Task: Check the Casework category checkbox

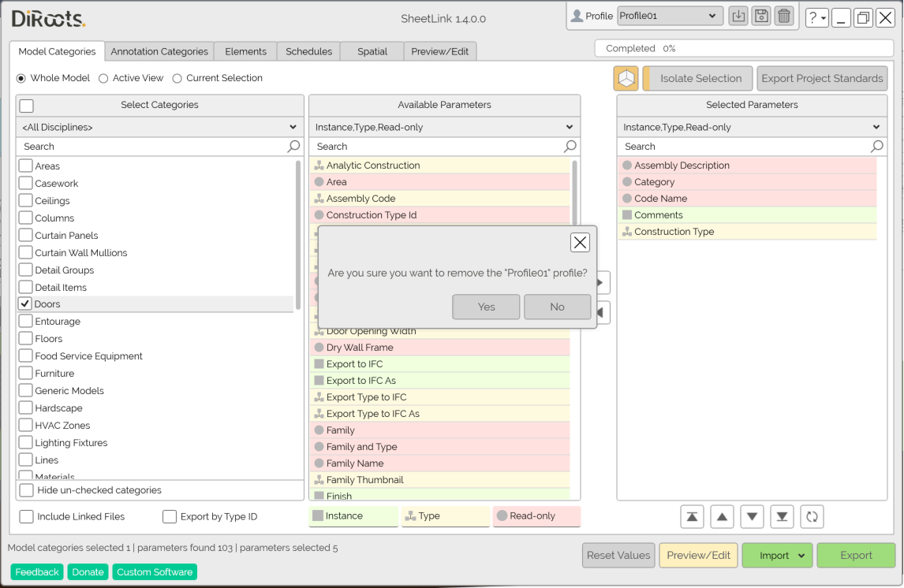Action: point(26,184)
